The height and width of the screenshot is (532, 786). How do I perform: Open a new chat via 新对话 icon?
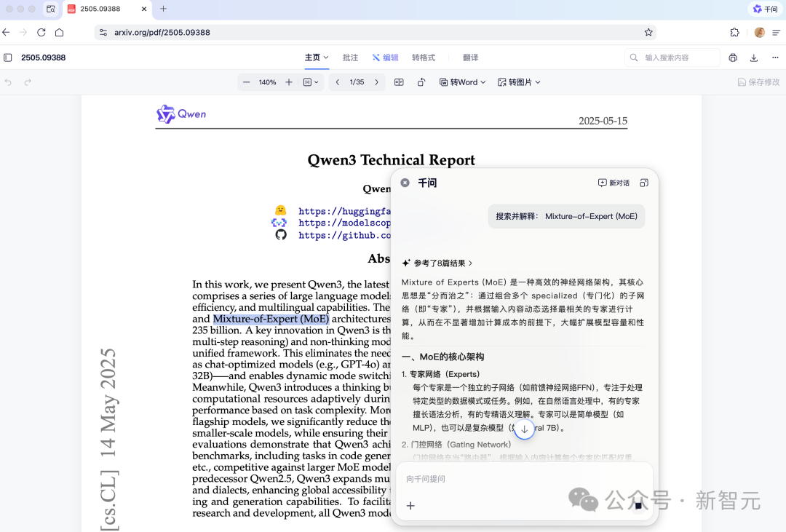point(614,183)
